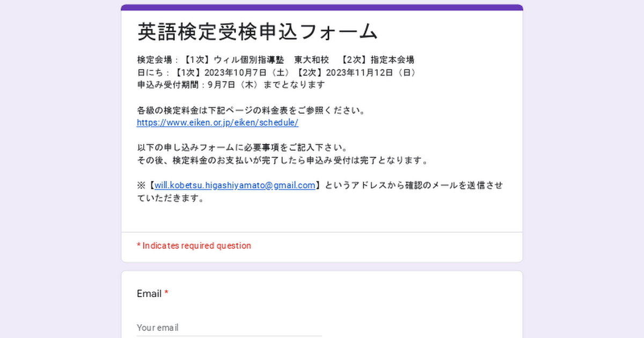
Task: Click the 検定会場 venue description line
Action: coord(275,60)
